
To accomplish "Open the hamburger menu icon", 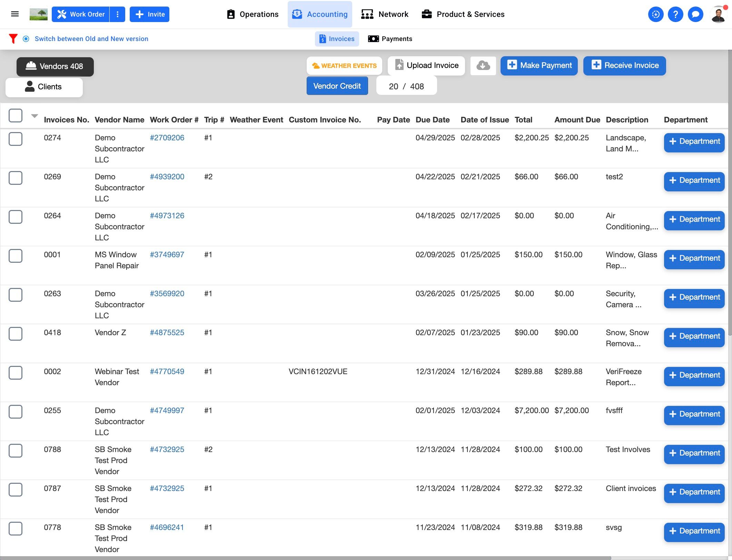I will click(x=14, y=14).
